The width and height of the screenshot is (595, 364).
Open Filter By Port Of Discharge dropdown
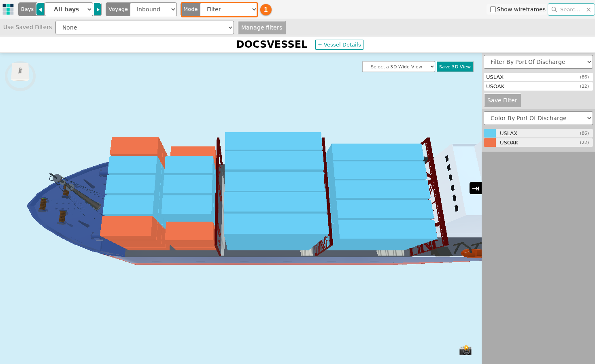538,62
